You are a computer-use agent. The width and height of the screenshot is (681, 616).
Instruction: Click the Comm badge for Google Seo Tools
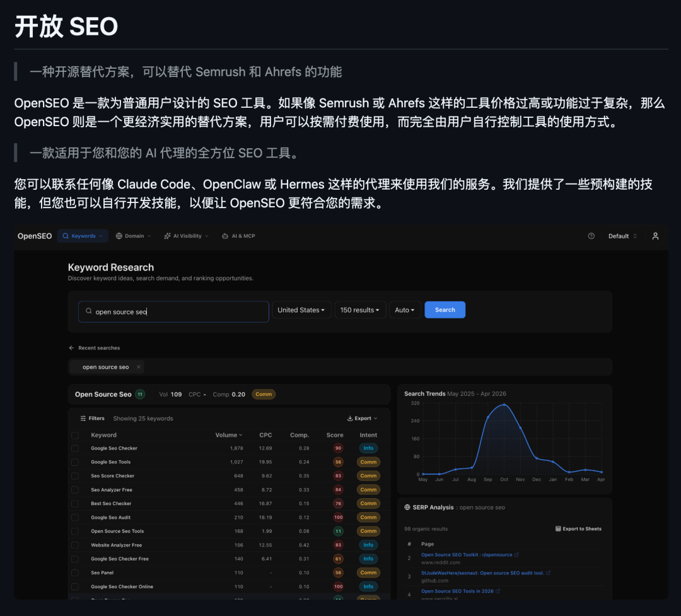point(368,462)
